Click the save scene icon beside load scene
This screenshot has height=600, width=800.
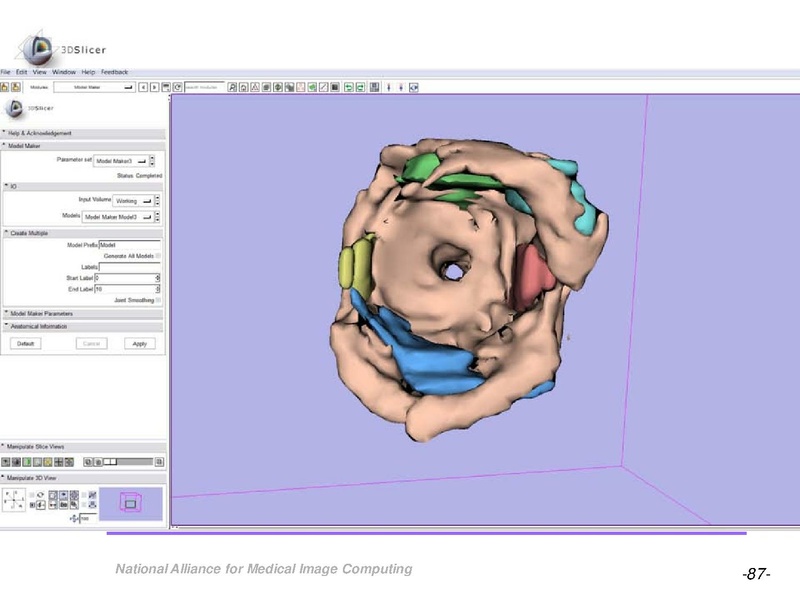17,87
